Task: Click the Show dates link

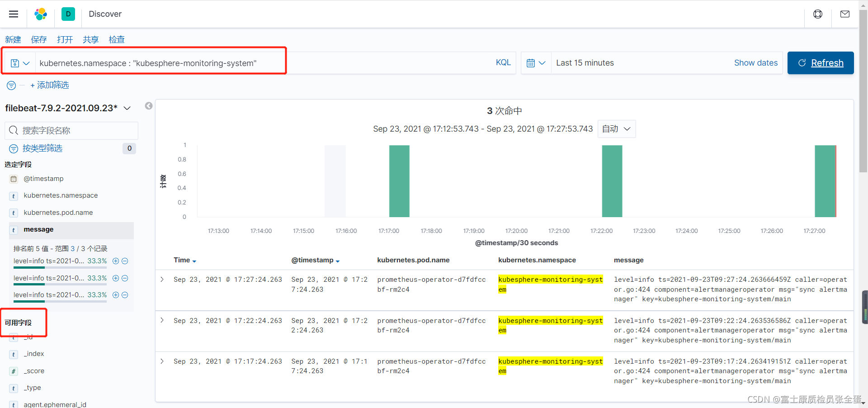Action: [x=756, y=63]
